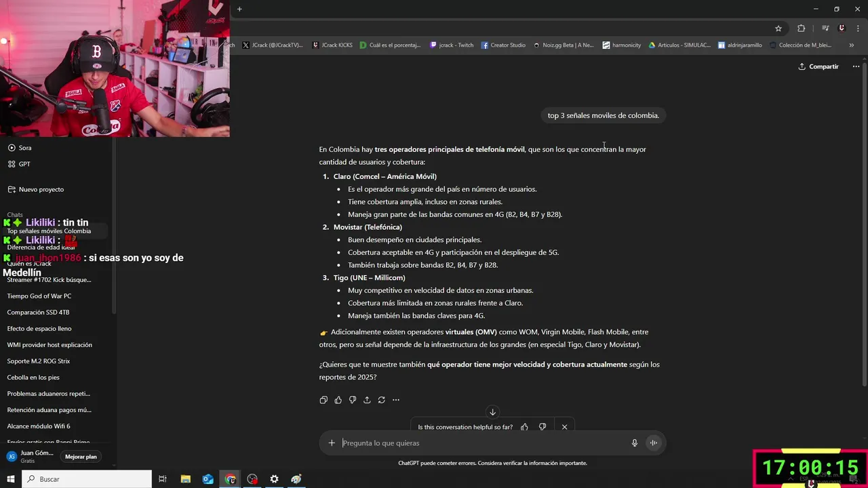Copy the ChatGPT response
The height and width of the screenshot is (488, 868).
point(323,400)
